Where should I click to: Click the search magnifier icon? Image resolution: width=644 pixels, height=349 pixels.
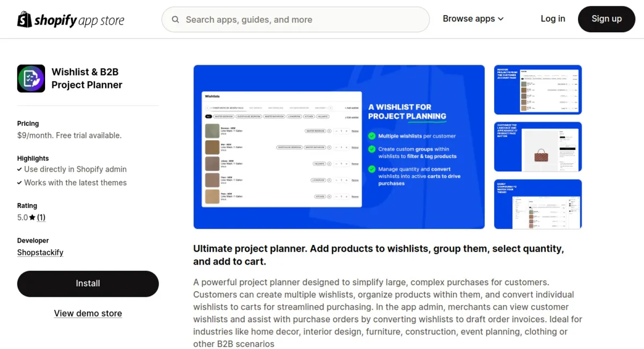175,20
